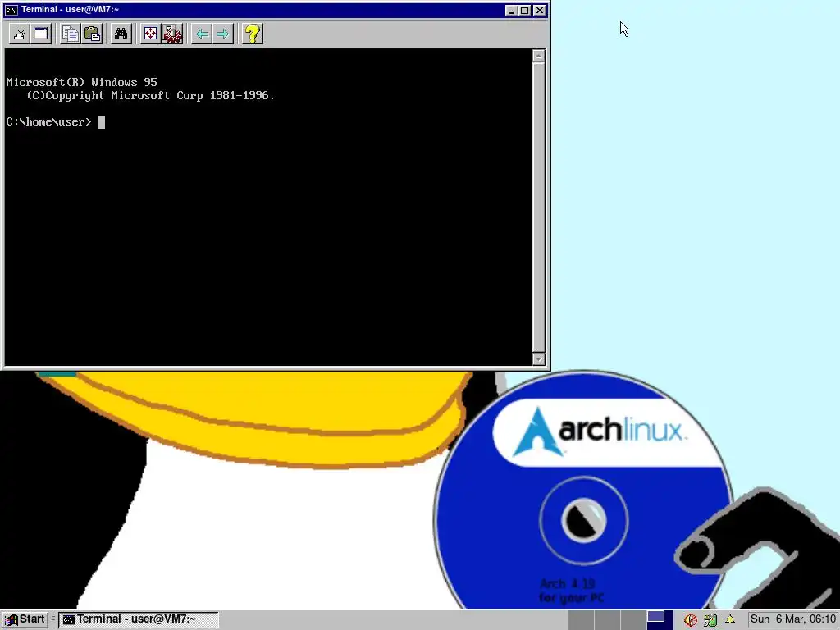Open Find using the binoculars icon

(x=121, y=34)
